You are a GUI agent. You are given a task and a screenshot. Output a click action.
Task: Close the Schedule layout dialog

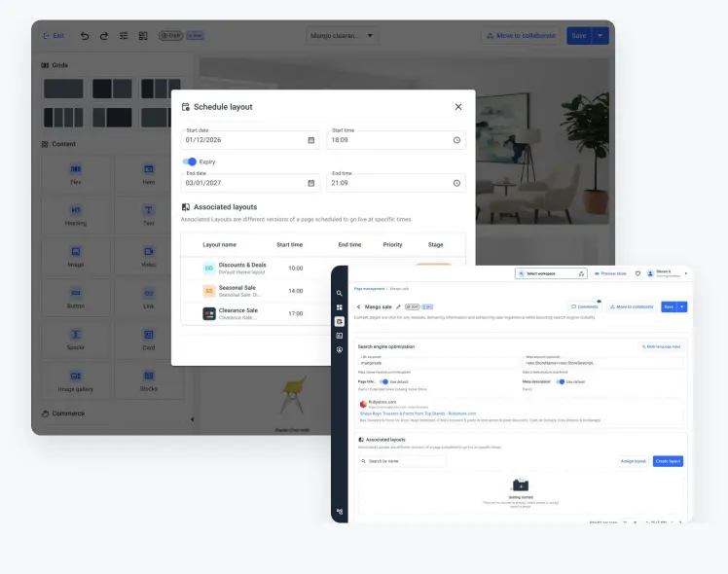click(x=458, y=107)
